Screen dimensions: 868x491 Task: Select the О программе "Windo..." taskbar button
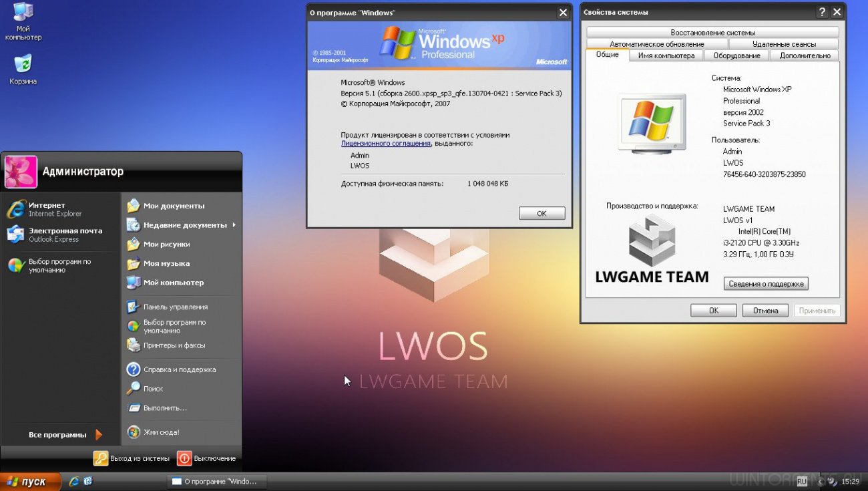coord(216,482)
